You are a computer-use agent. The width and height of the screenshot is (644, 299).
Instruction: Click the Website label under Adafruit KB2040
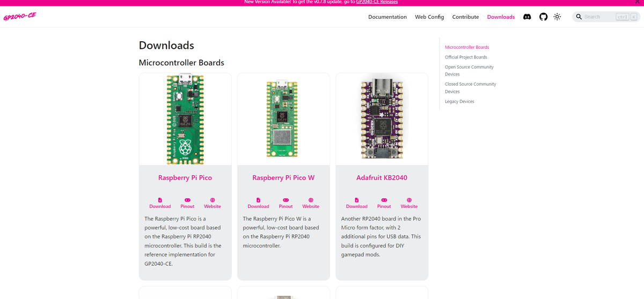[409, 206]
